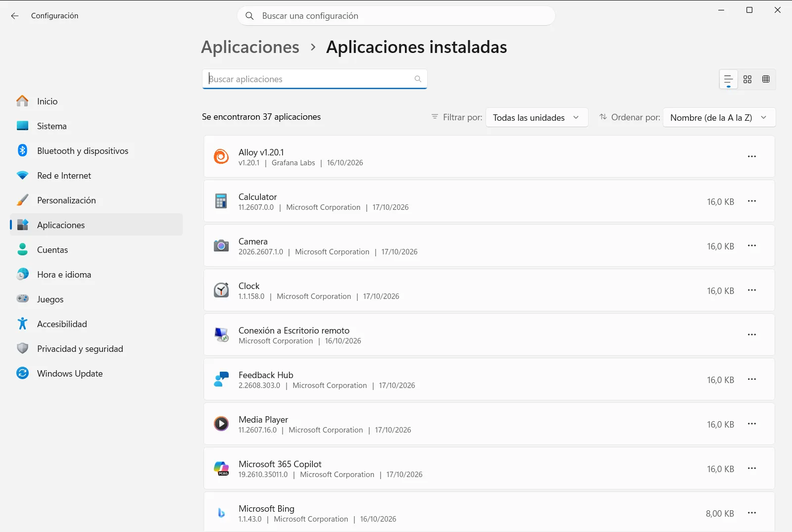The width and height of the screenshot is (792, 532).
Task: Select Aplicaciones in sidebar
Action: coord(97,225)
